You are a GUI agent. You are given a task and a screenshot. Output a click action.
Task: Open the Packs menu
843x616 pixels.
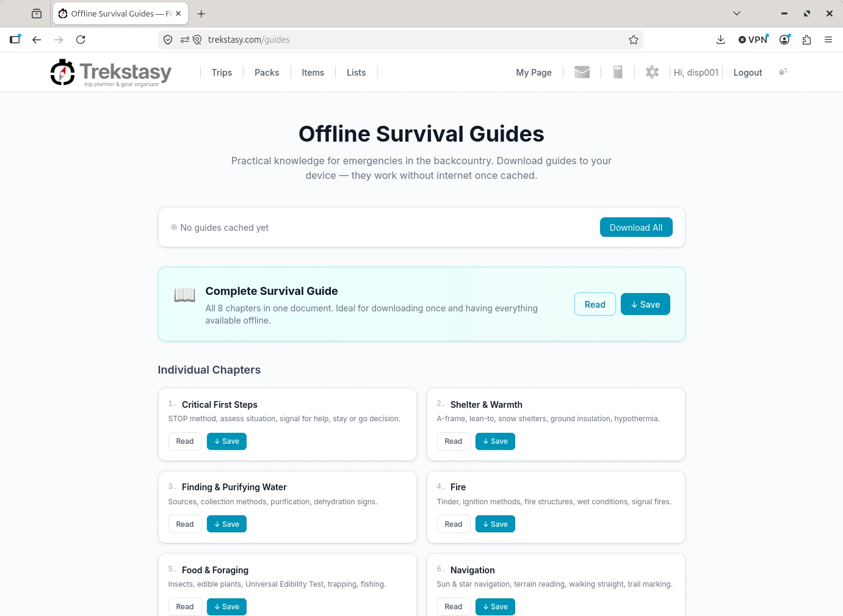(267, 72)
